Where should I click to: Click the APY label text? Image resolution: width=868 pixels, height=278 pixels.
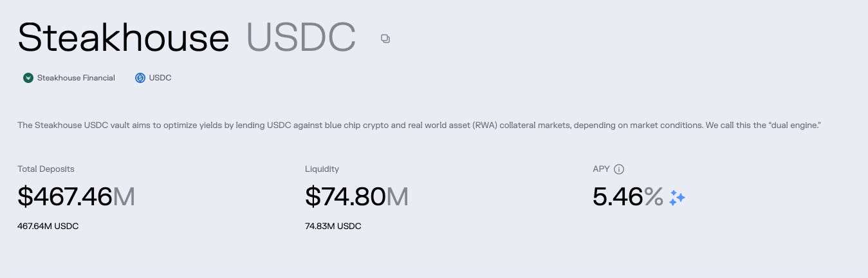tap(601, 169)
